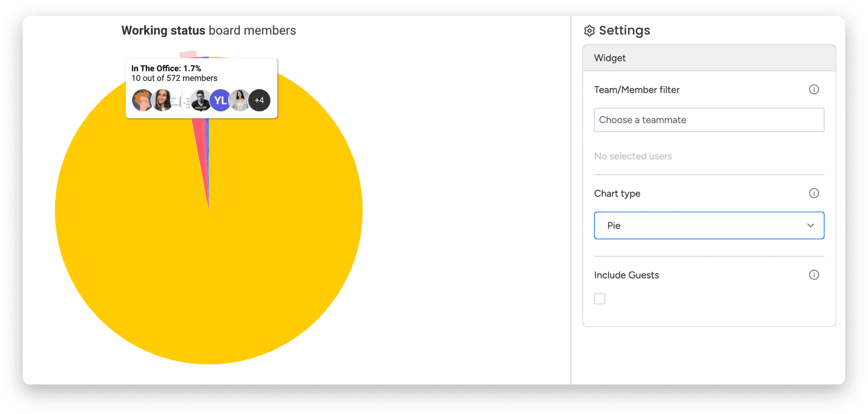Screen dimensions: 868x414
Task: Select the bearded man's black-and-white avatar
Action: coord(200,100)
